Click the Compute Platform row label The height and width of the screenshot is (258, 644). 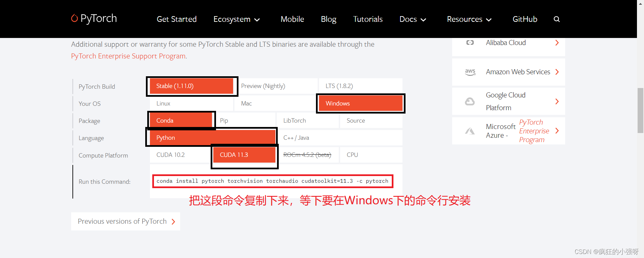tap(103, 156)
